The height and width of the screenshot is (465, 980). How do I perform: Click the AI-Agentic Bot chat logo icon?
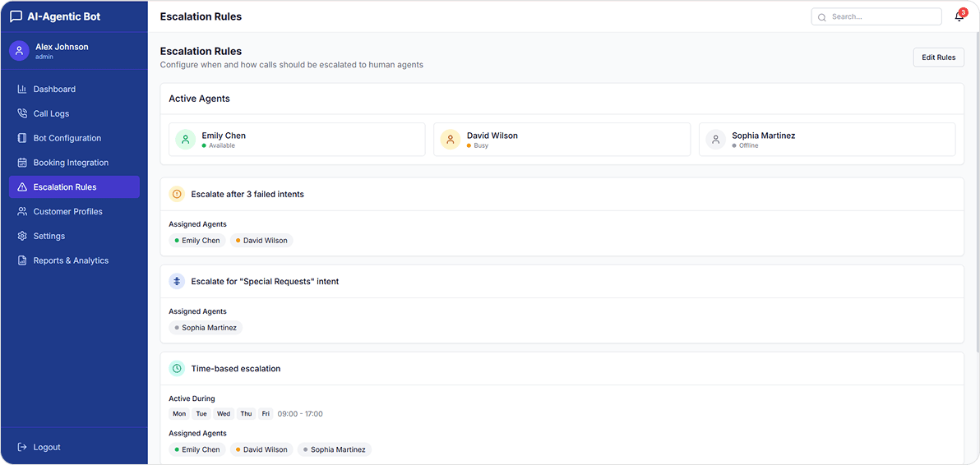[16, 16]
